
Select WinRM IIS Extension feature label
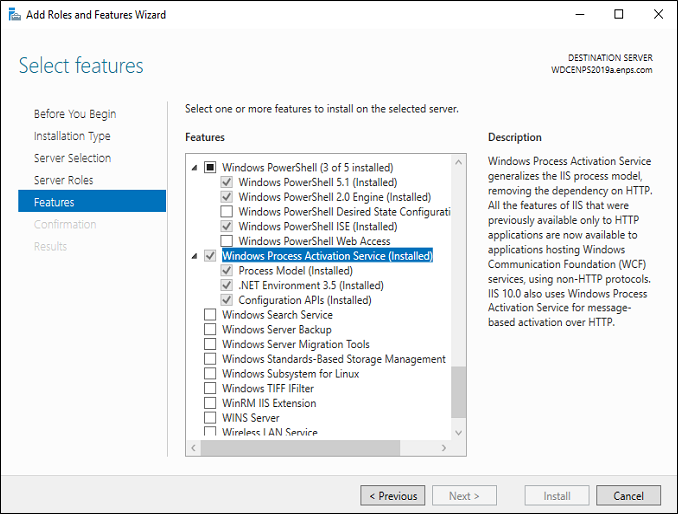click(x=269, y=403)
